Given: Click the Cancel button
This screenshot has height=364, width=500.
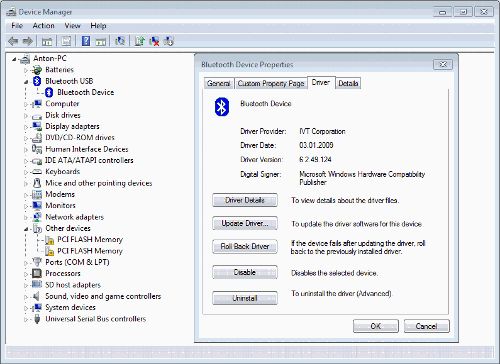Looking at the screenshot, I should point(426,326).
